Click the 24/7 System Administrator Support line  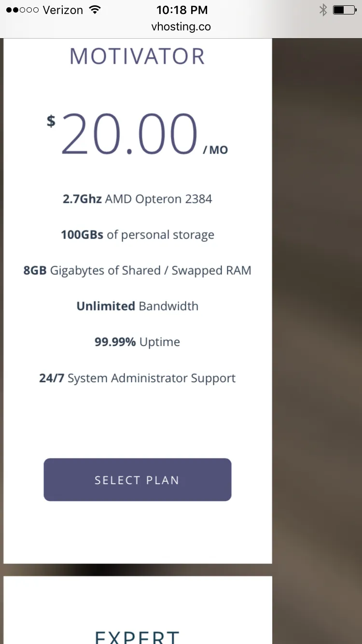pos(138,378)
